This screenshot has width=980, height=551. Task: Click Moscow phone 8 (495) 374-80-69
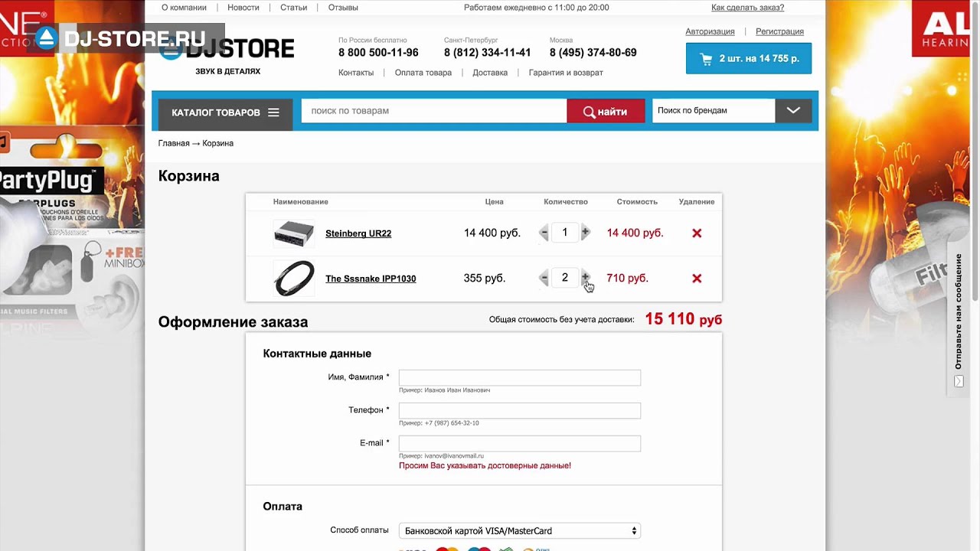593,53
